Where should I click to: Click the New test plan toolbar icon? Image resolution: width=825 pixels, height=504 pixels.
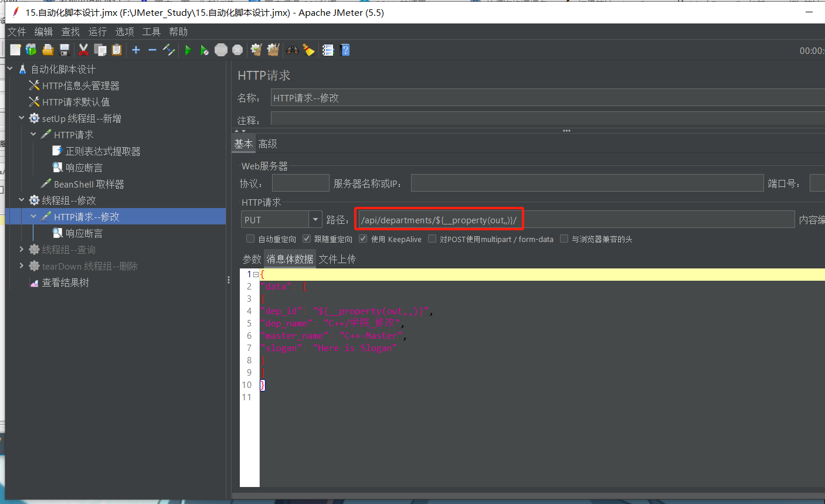[x=15, y=50]
